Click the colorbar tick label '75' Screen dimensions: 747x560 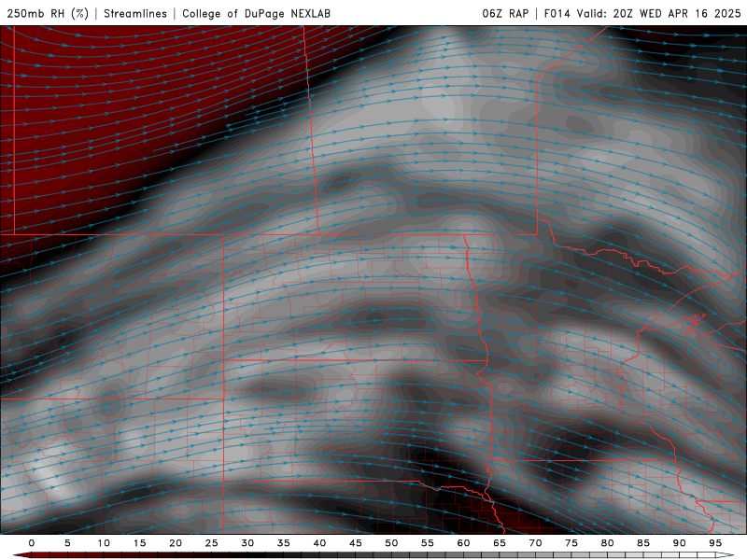[x=571, y=543]
